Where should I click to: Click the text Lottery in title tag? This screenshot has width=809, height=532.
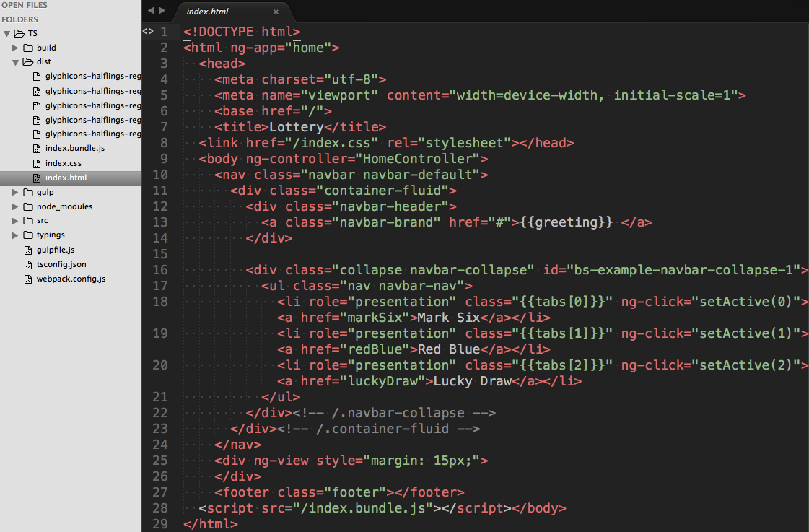coord(296,127)
